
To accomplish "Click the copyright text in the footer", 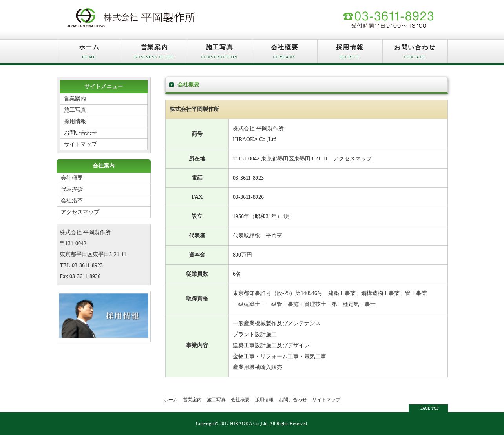I will tap(252, 424).
